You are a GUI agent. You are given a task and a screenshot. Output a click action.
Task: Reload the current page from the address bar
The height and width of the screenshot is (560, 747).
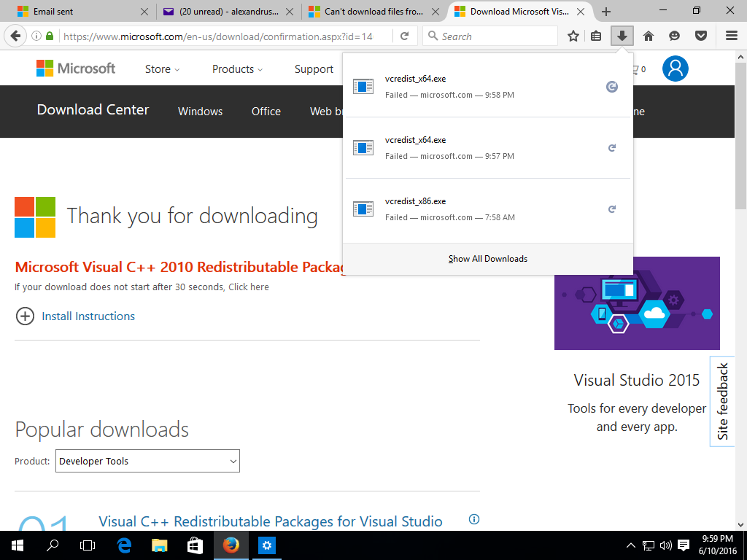pyautogui.click(x=404, y=36)
